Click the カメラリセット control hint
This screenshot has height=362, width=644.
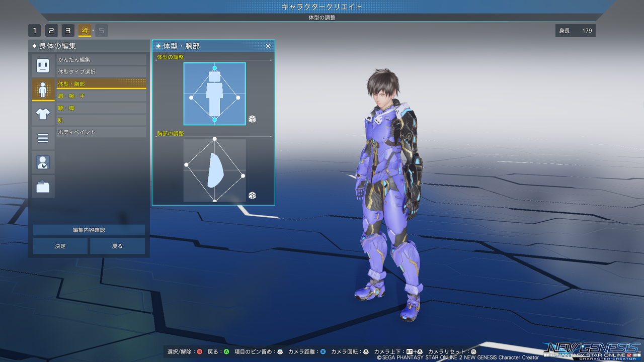click(x=452, y=352)
